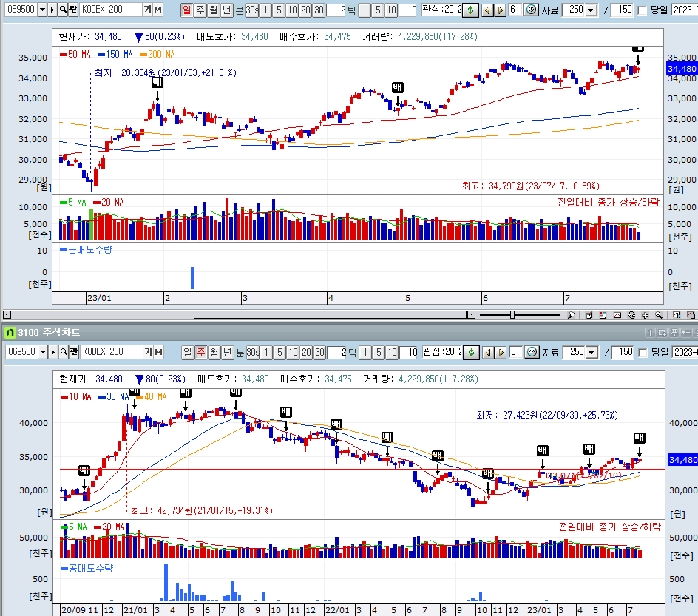Select 30 minute interval in lower toolbar
698x616 pixels.
click(x=319, y=352)
